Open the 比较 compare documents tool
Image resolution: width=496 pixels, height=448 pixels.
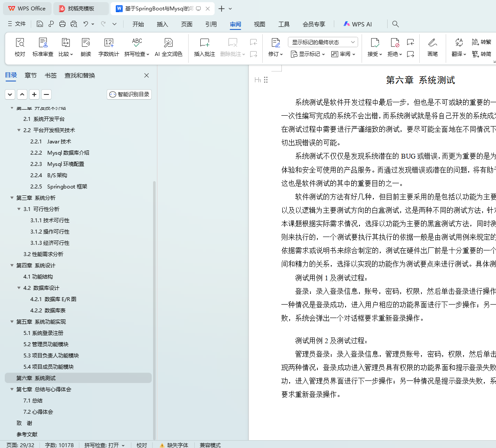point(65,47)
